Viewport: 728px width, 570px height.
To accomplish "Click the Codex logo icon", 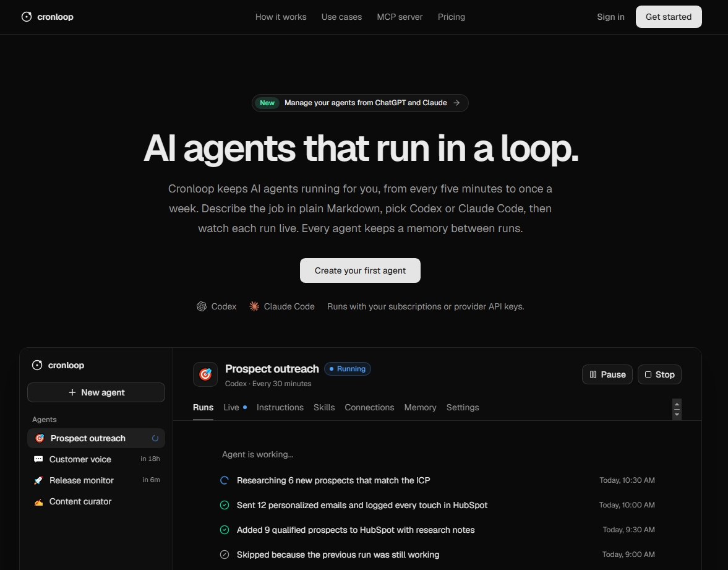I will coord(202,306).
